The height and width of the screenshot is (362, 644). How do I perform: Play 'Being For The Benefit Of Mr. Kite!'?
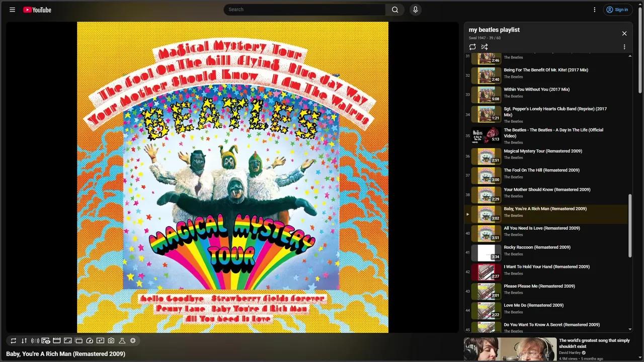(546, 70)
